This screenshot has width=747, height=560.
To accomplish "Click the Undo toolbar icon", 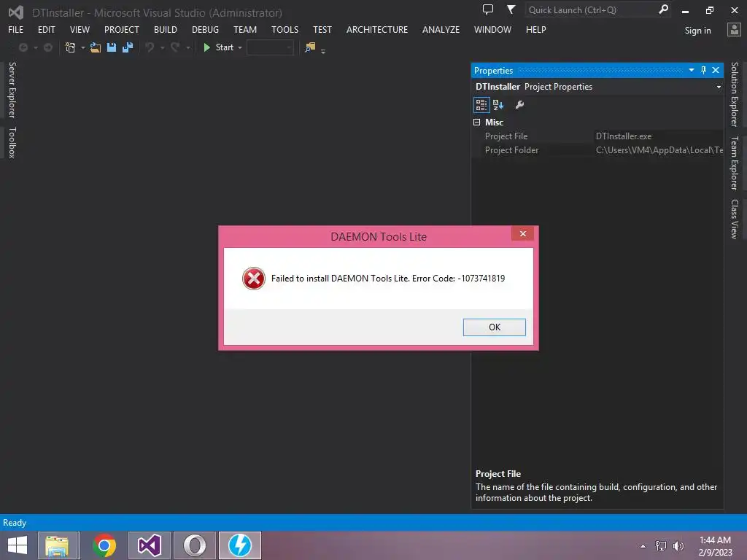I will 150,47.
